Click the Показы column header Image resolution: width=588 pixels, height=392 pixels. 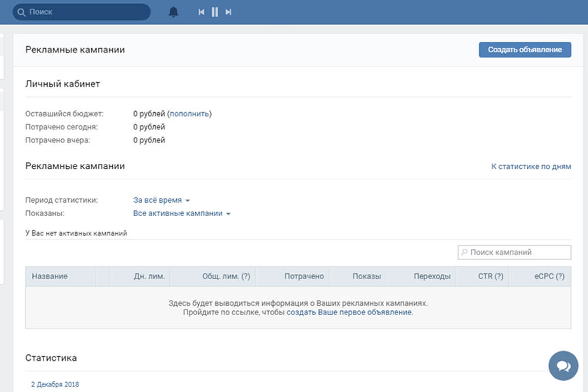[366, 276]
